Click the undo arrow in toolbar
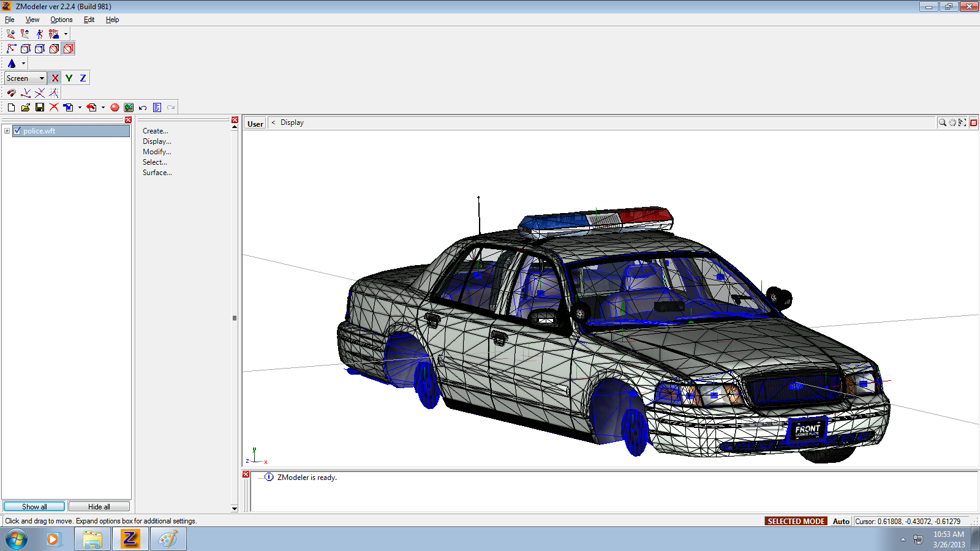 pos(143,107)
